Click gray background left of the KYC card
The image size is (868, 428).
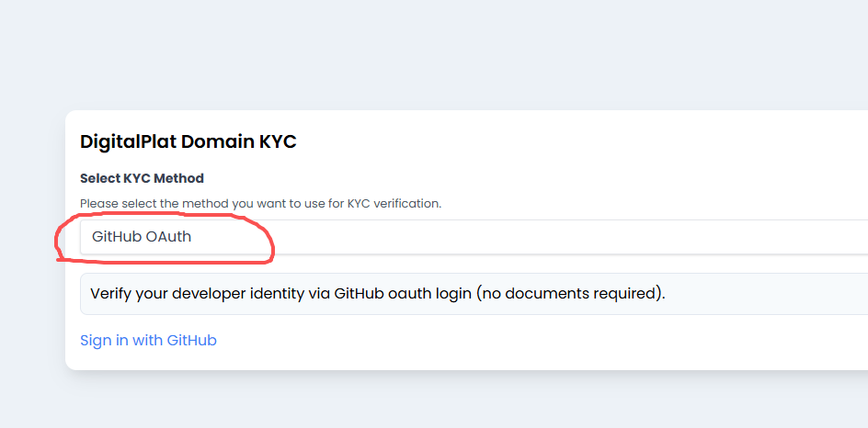tap(32, 239)
